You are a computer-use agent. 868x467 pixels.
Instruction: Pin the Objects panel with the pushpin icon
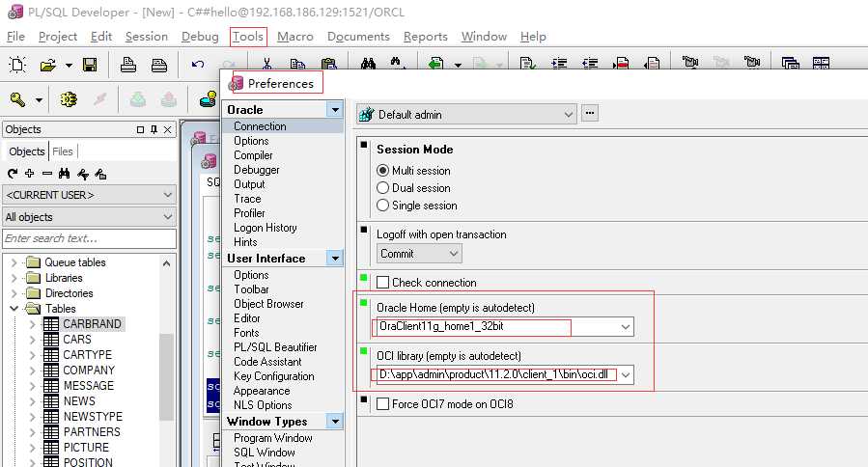coord(154,129)
